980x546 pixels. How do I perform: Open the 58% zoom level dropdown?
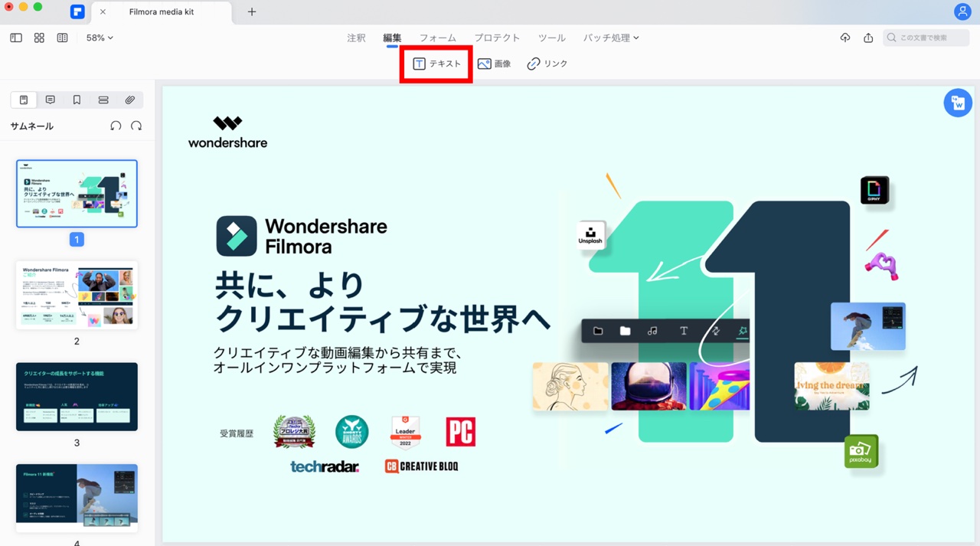pos(100,38)
